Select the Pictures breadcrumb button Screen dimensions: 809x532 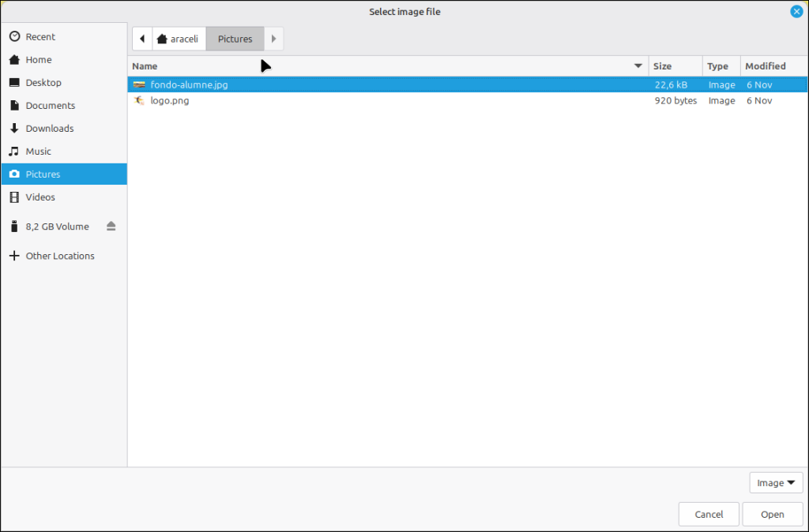coord(235,39)
